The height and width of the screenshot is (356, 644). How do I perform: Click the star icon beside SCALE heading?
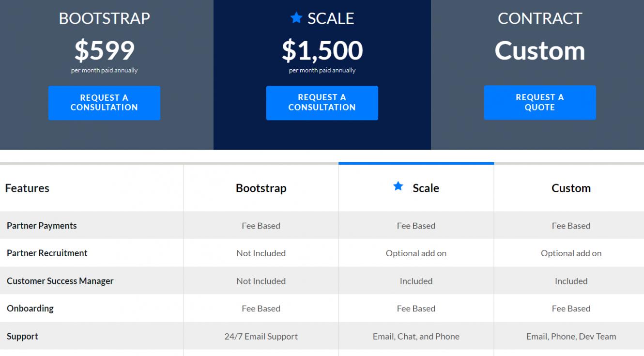click(x=296, y=18)
